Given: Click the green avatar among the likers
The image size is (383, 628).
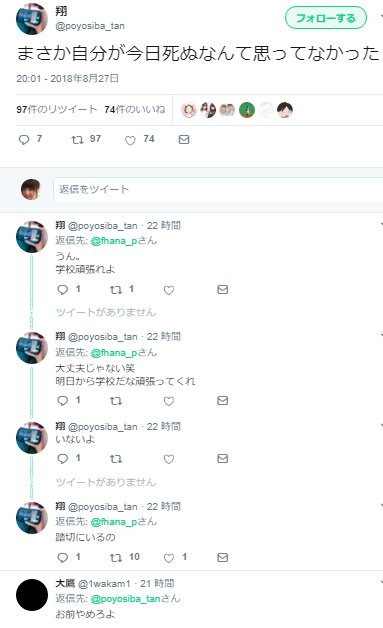Looking at the screenshot, I should tap(247, 110).
